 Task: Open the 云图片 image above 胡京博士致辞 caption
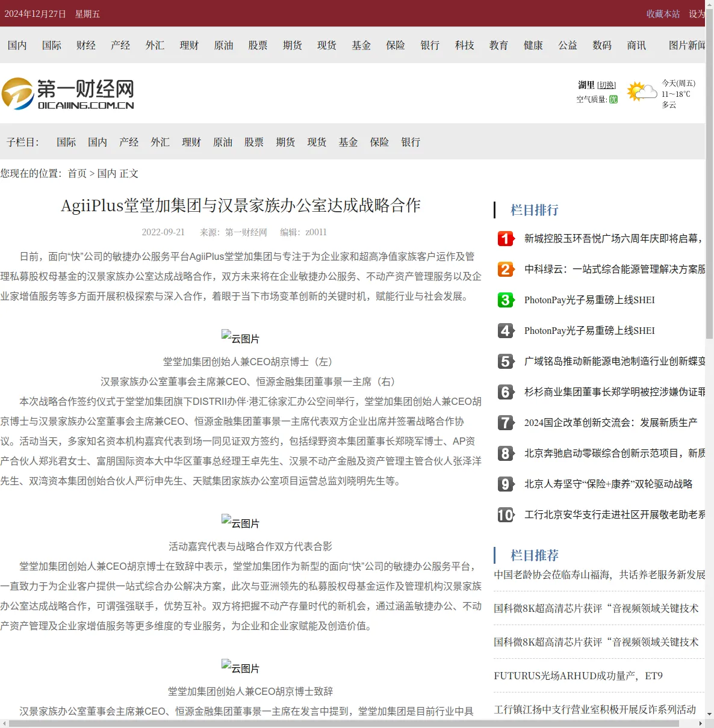(x=240, y=667)
